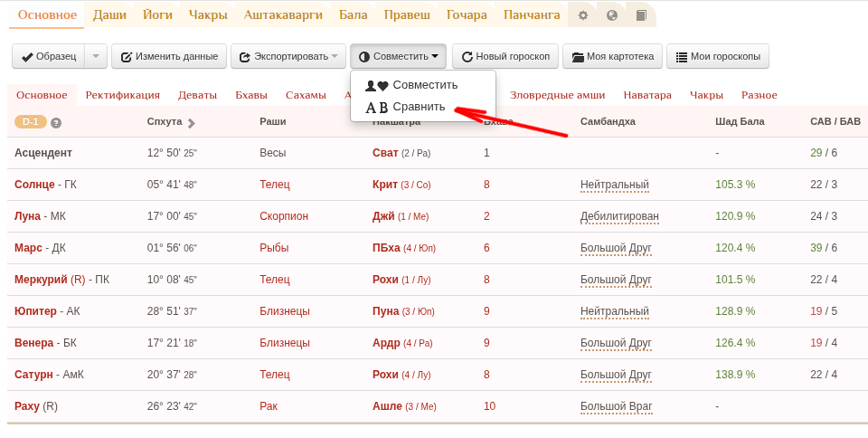Open the settings gear tab
The height and width of the screenshot is (438, 868).
pyautogui.click(x=583, y=15)
